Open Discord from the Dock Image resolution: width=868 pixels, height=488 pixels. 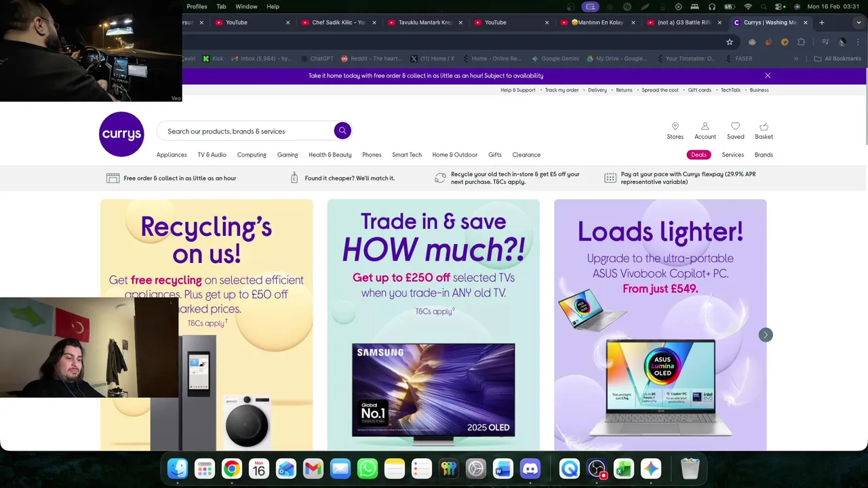530,468
